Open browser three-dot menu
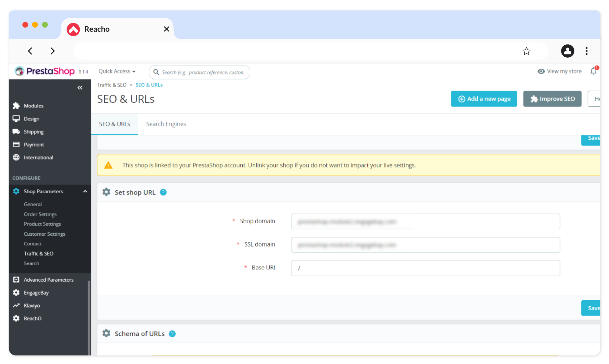 coord(586,51)
